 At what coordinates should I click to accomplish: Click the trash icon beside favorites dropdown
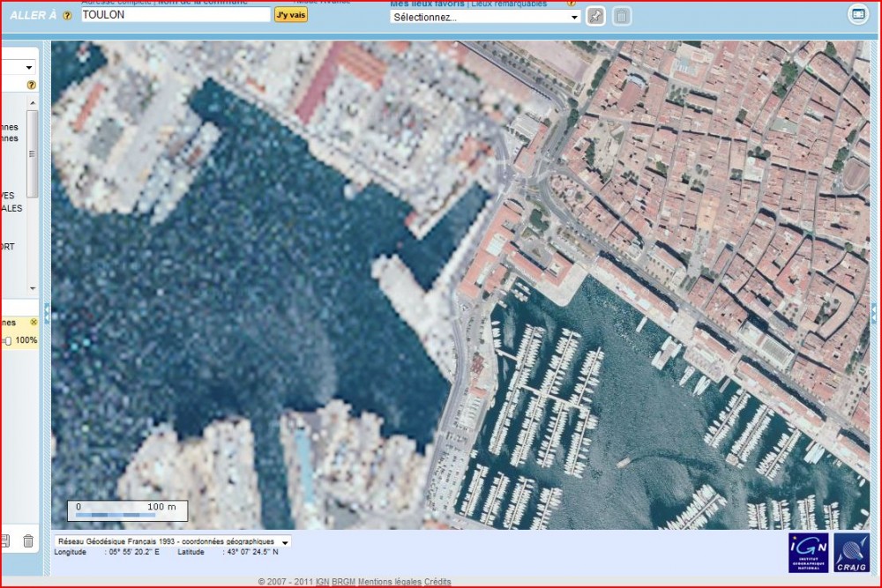click(622, 16)
